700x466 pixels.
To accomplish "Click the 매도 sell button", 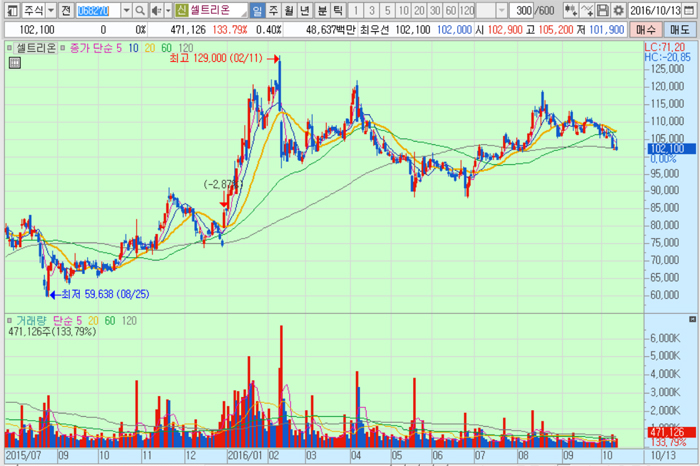I will tap(680, 30).
